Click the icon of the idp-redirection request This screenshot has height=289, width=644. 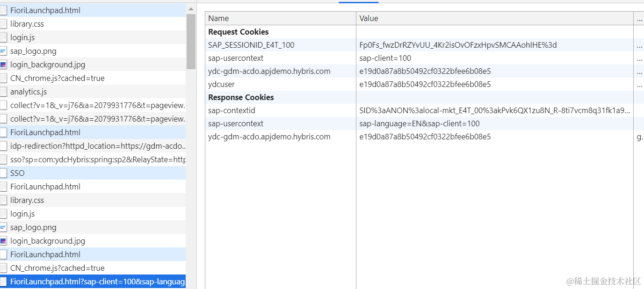pos(3,146)
